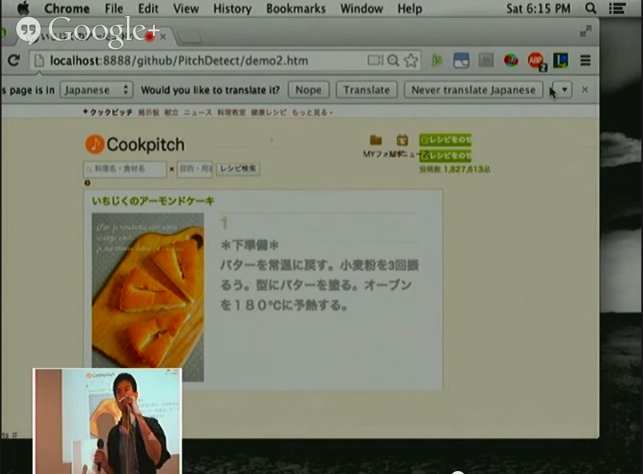Enter fullscreen with the expand arrows icon

pyautogui.click(x=586, y=31)
